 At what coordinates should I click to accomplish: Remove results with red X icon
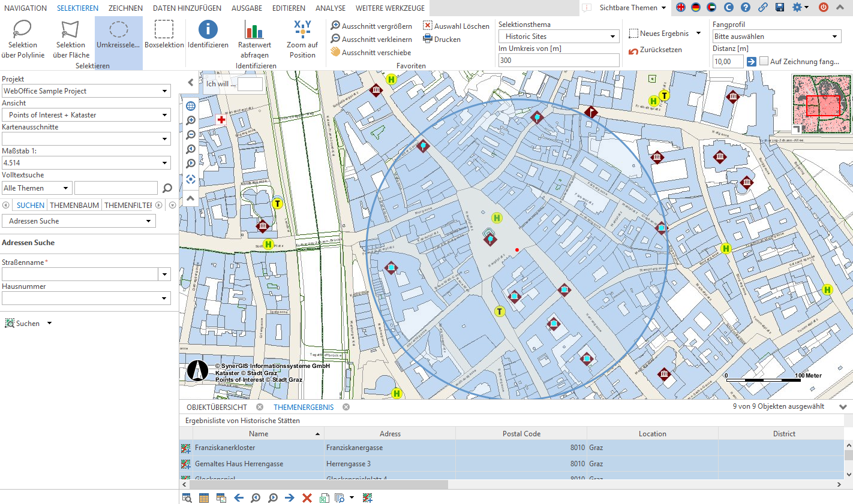307,497
